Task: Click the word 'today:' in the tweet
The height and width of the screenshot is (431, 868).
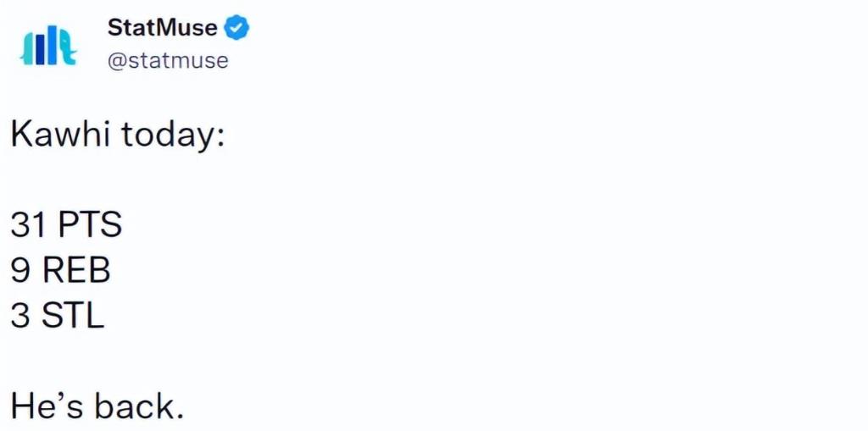Action: 172,135
